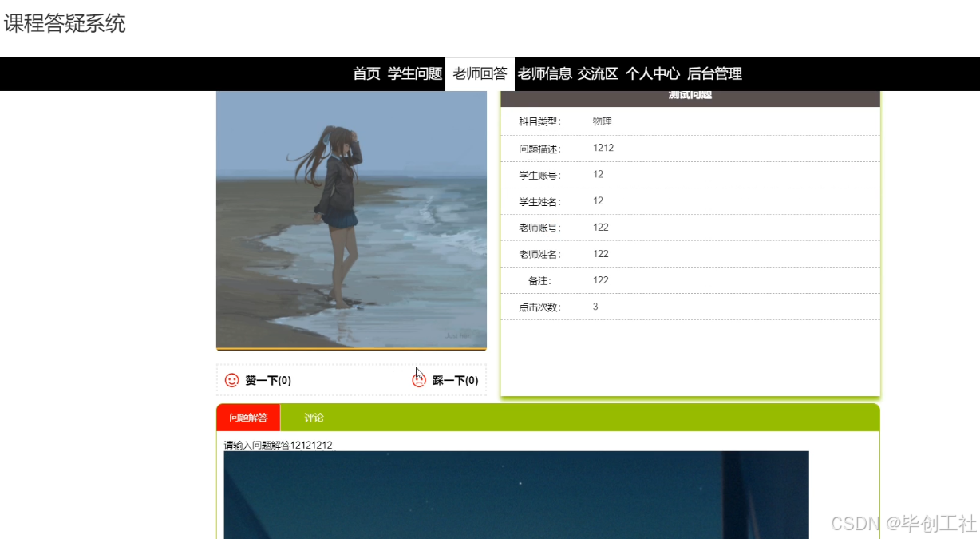980x539 pixels.
Task: Open 首页 in the navigation bar
Action: (x=367, y=74)
